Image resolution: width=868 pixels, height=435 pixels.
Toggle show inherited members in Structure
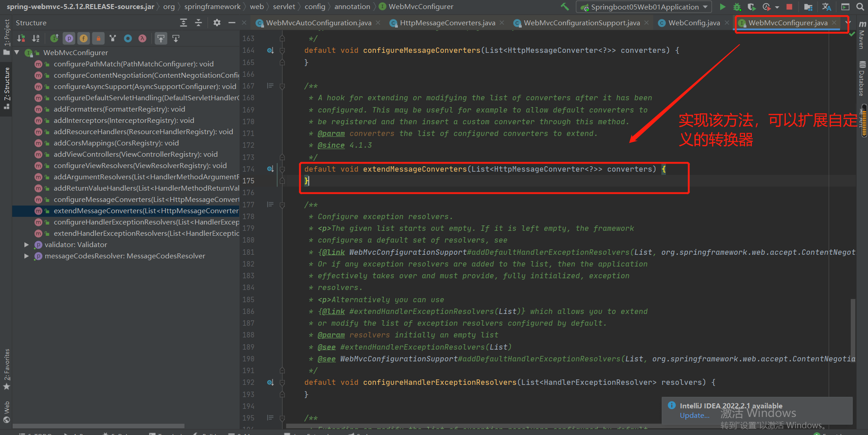tap(54, 38)
